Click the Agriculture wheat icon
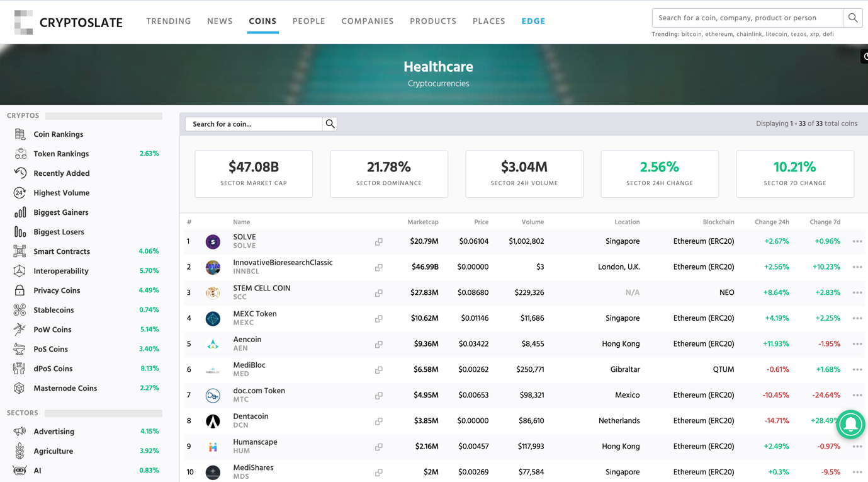The width and height of the screenshot is (868, 482). click(x=20, y=451)
